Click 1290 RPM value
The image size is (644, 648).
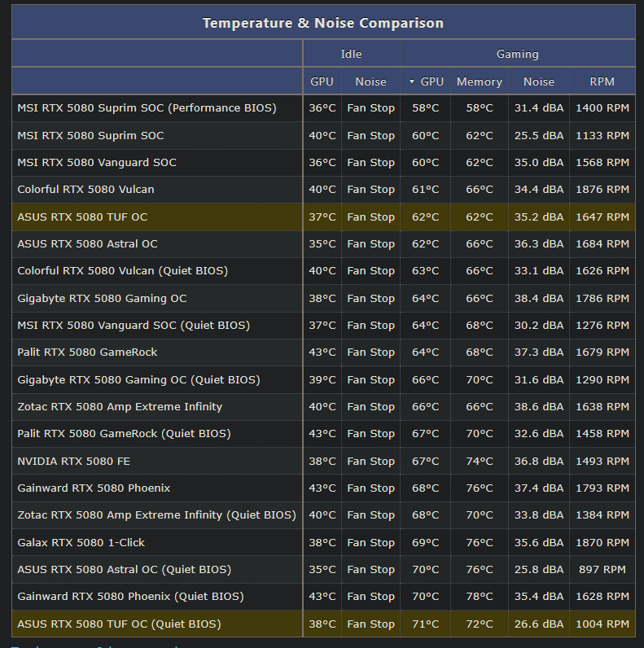[x=602, y=380]
